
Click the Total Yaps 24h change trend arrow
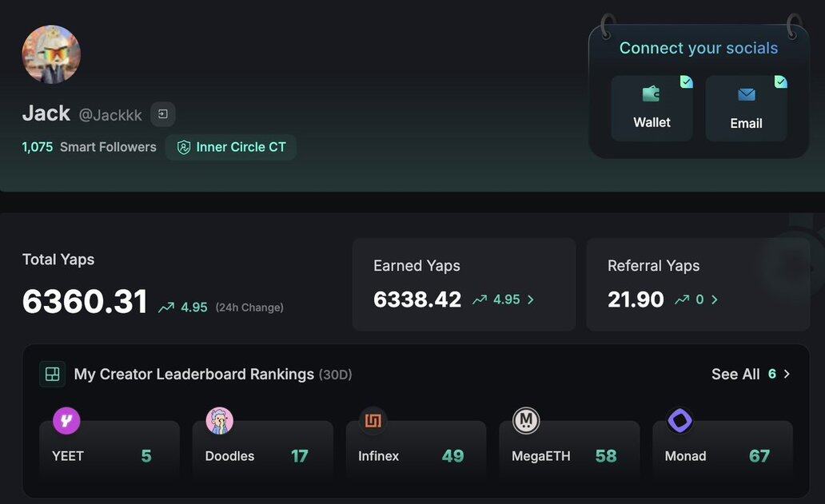[166, 308]
